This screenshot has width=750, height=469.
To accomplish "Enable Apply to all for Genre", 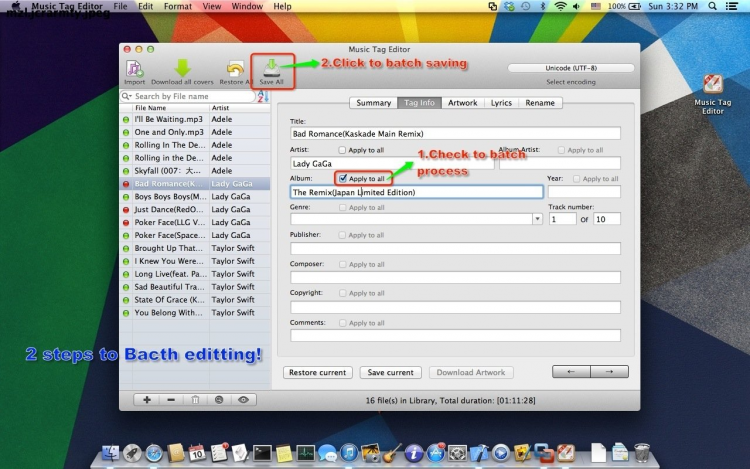I will 342,207.
